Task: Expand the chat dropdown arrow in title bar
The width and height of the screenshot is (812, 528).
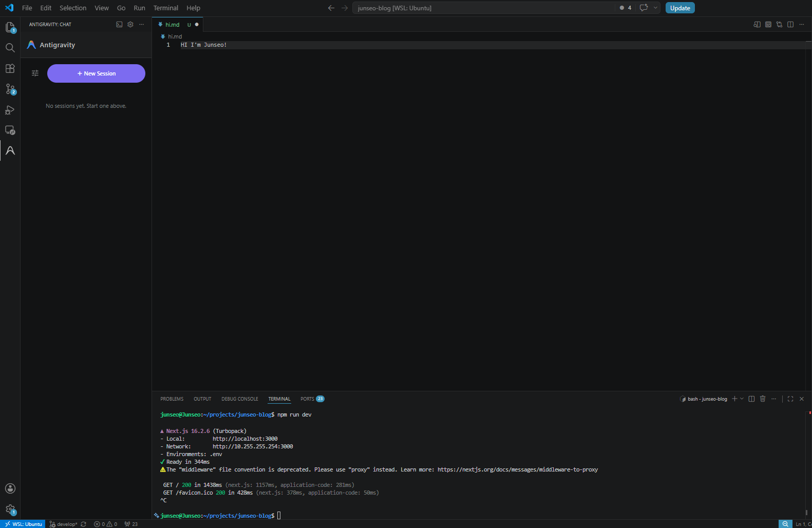Action: pyautogui.click(x=655, y=8)
